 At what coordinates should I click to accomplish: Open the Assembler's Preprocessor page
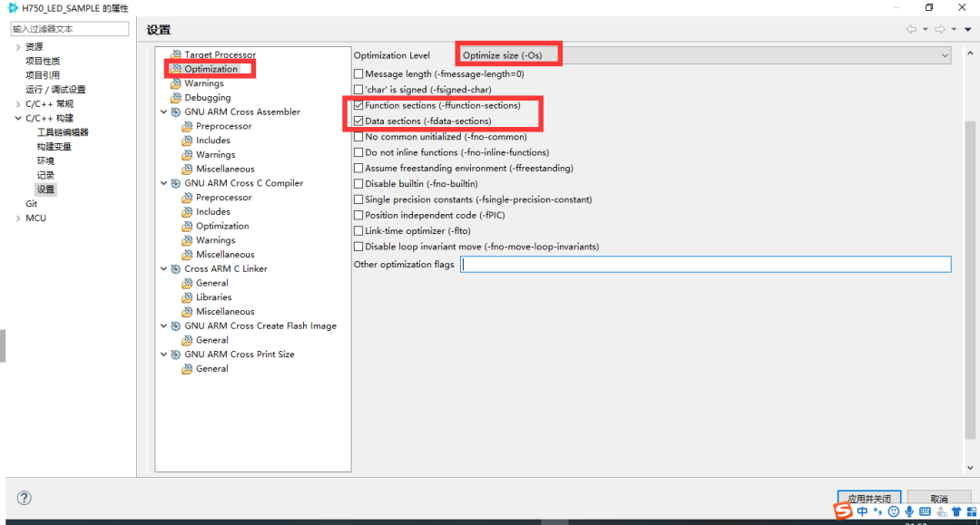tap(224, 126)
